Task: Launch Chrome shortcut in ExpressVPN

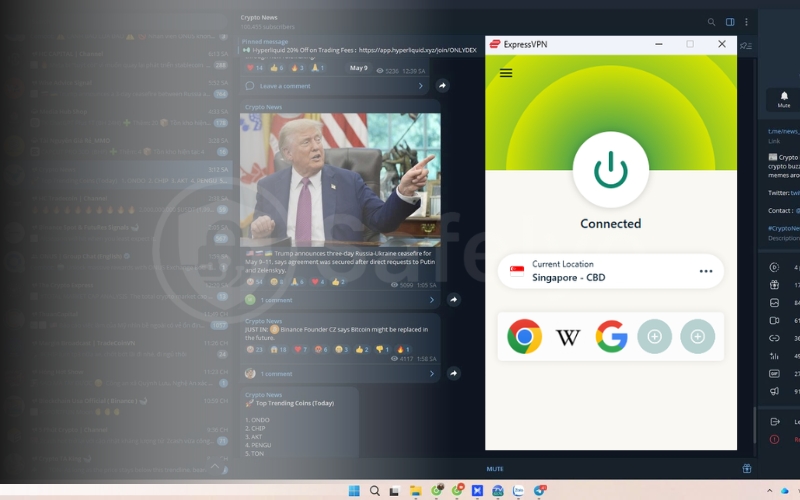Action: tap(524, 336)
